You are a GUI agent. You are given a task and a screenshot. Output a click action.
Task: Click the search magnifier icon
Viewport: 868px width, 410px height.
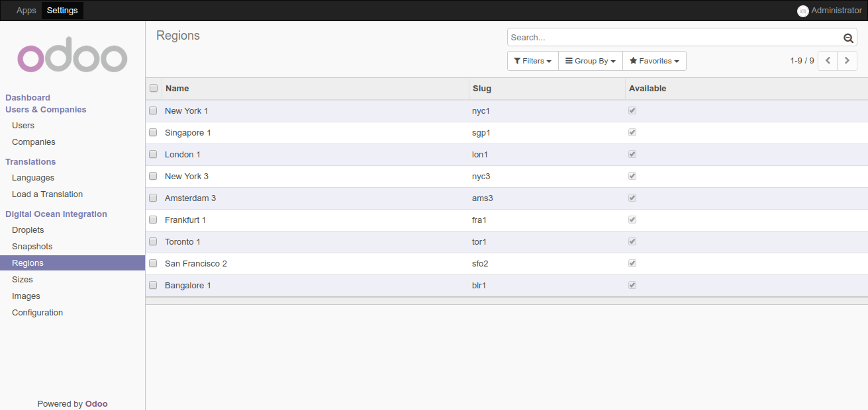(x=848, y=38)
